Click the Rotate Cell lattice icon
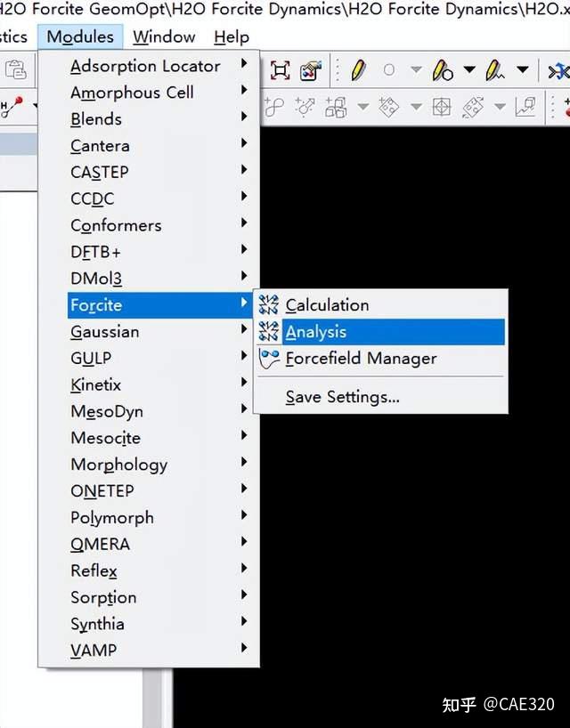570x728 pixels. (x=473, y=108)
